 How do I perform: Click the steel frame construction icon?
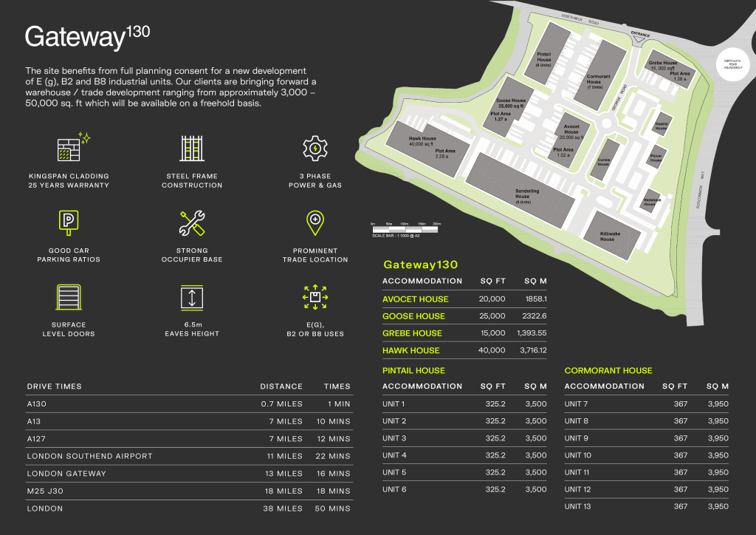(192, 149)
